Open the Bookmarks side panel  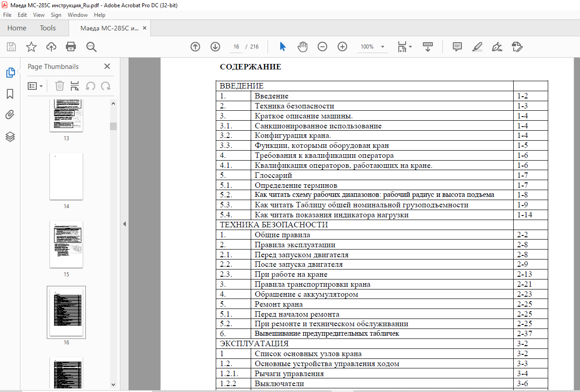coord(10,94)
